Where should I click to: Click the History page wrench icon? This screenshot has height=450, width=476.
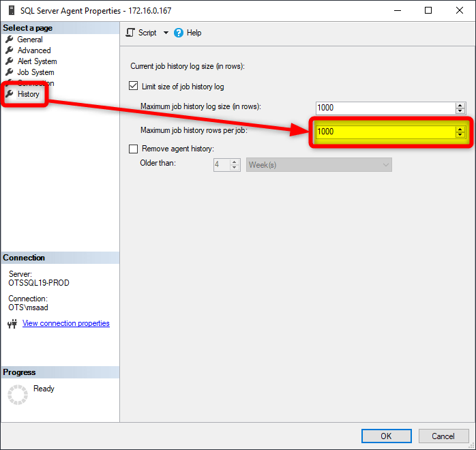point(10,94)
